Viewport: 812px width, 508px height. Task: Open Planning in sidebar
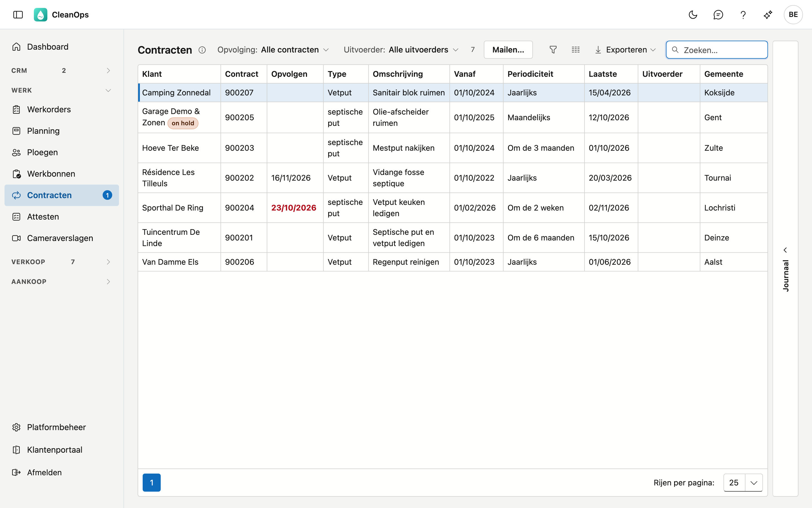62,131
